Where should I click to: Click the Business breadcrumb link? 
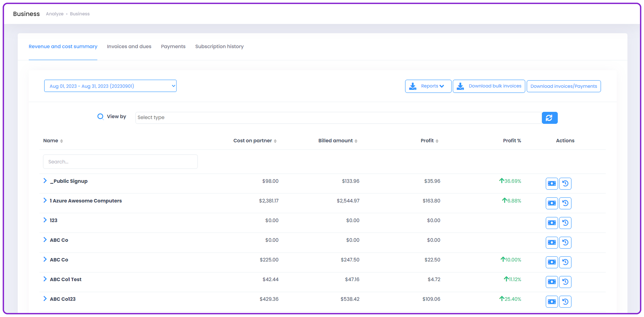[x=80, y=14]
